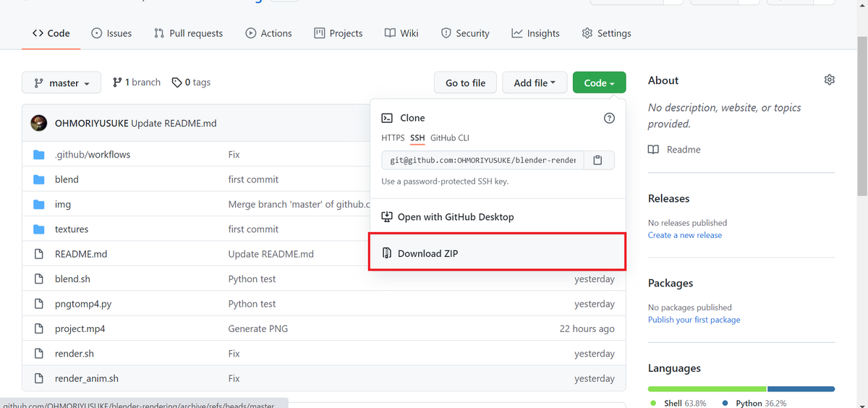Click the Open with GitHub Desktop icon

tap(387, 216)
